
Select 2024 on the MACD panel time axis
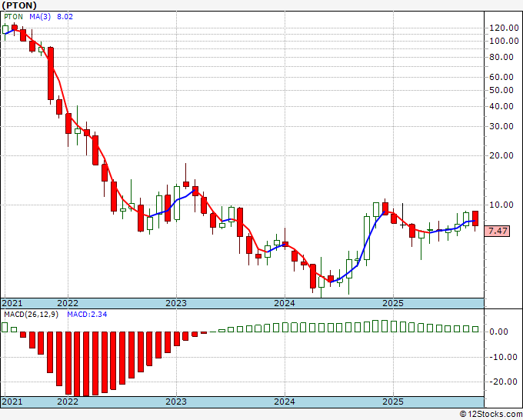point(285,402)
